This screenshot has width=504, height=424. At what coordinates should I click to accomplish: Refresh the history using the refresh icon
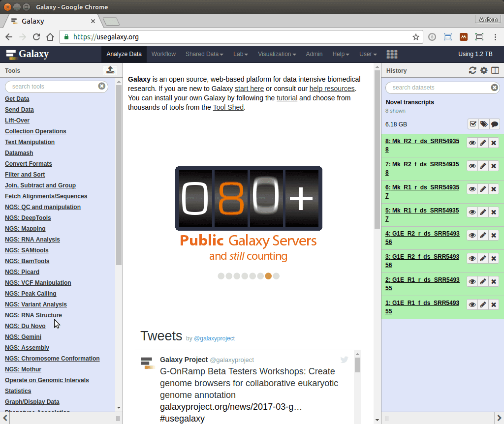coord(472,70)
